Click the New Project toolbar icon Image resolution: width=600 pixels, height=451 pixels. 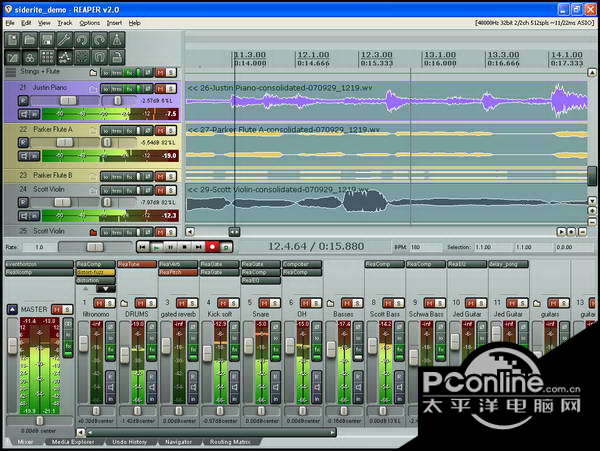tap(13, 40)
